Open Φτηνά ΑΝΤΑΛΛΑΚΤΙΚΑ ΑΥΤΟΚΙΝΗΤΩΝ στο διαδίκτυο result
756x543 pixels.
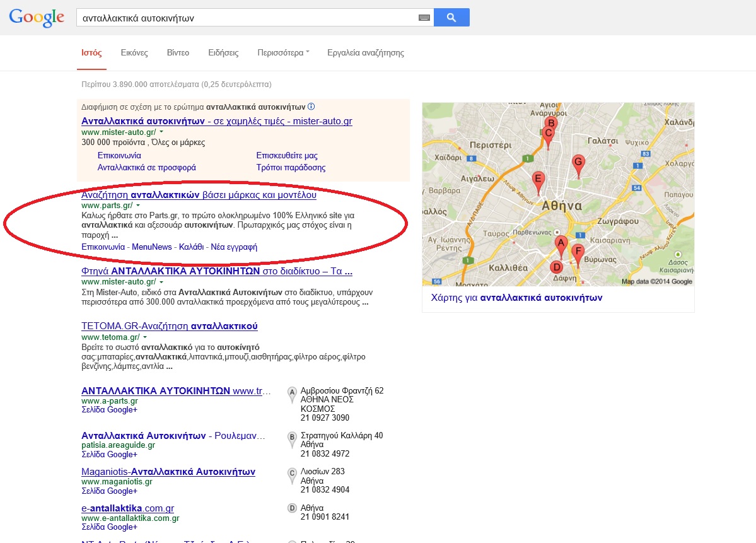click(x=216, y=271)
